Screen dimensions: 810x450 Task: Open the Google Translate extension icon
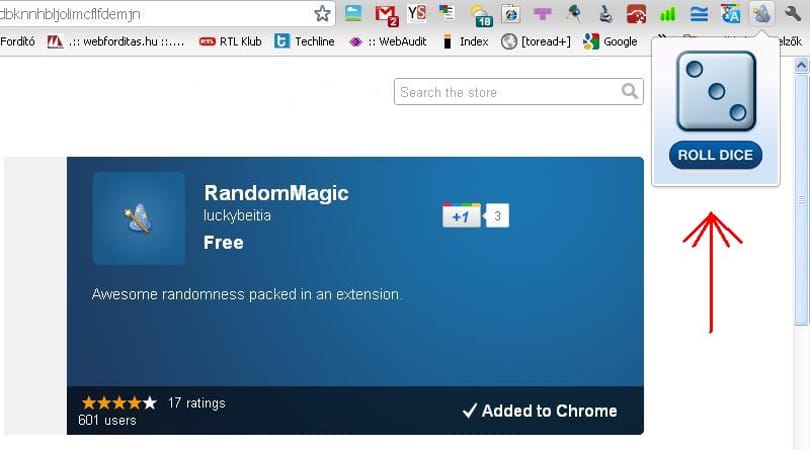pyautogui.click(x=730, y=14)
